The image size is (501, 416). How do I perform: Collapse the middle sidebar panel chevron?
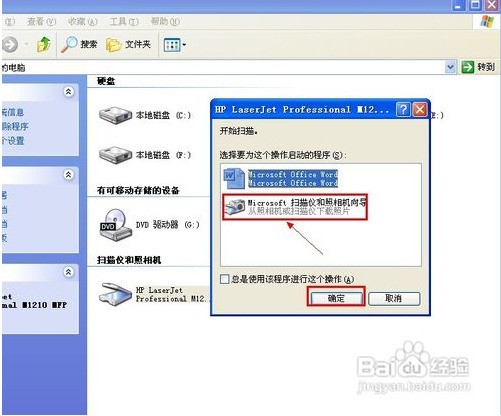tap(68, 174)
